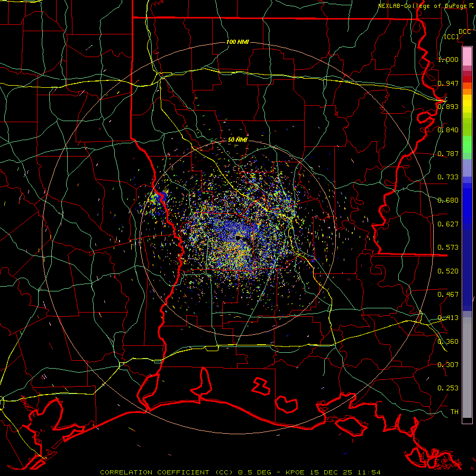Click the 50 NMI range ring label

tap(237, 140)
